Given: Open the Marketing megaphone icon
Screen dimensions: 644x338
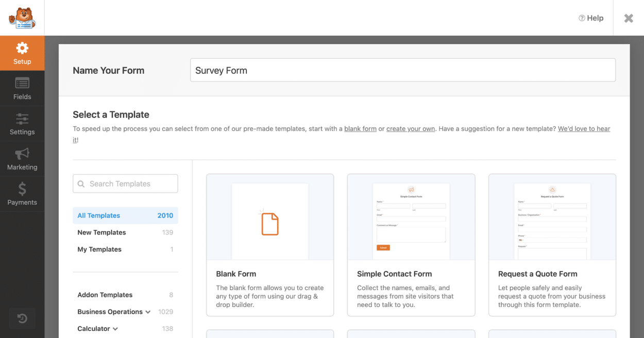Looking at the screenshot, I should coord(22,153).
